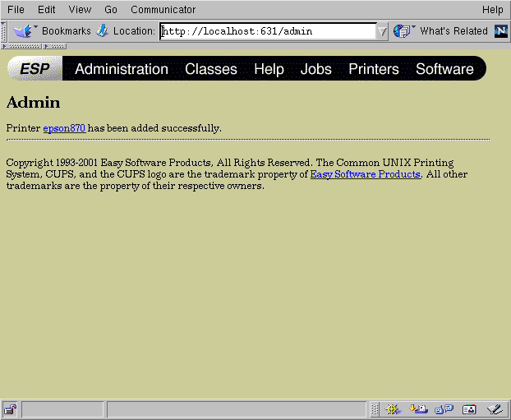The height and width of the screenshot is (420, 511).
Task: Open Newsgroups from the component bar
Action: pos(444,409)
